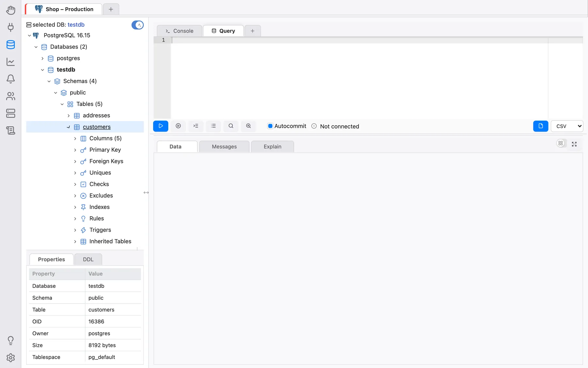Toggle the Autocommit checkbox
The width and height of the screenshot is (588, 368).
pos(270,126)
